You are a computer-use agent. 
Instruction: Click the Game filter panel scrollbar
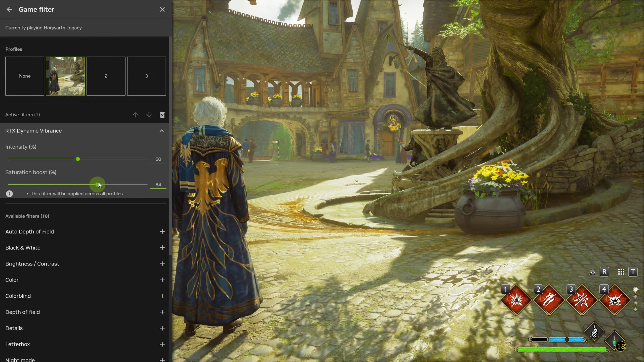click(x=170, y=146)
